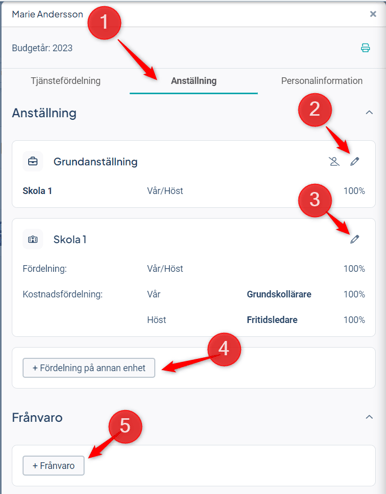Select the Fritidsledare cost entry
Screen dimensions: 386x494
tap(272, 320)
